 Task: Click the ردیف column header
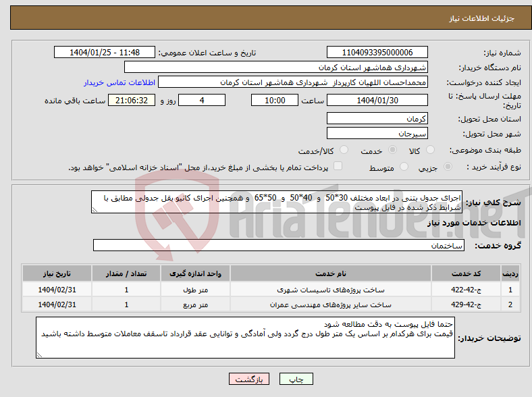click(510, 273)
